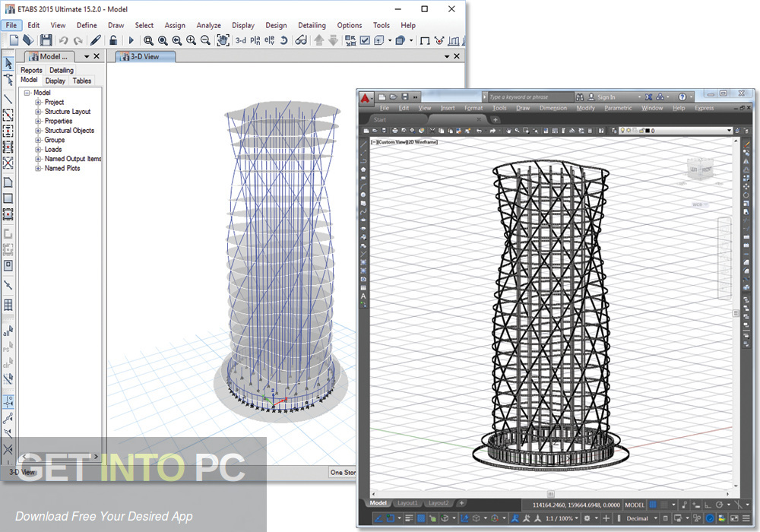Expand the Structural Objects tree node
Screen dimensions: 760x532
tap(38, 130)
